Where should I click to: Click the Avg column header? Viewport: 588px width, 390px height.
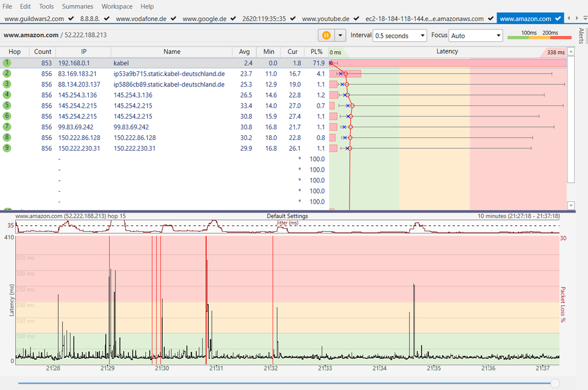pos(244,52)
